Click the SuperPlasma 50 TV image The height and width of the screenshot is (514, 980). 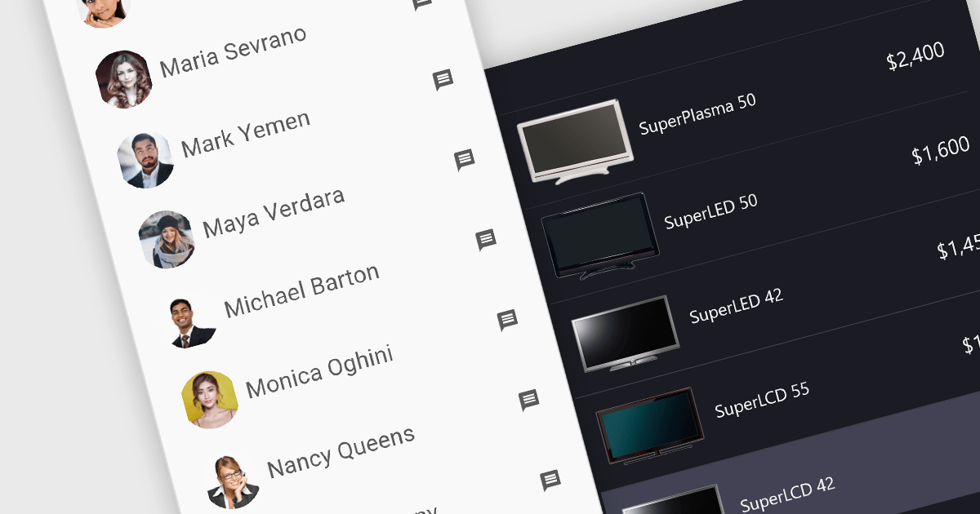pos(575,141)
